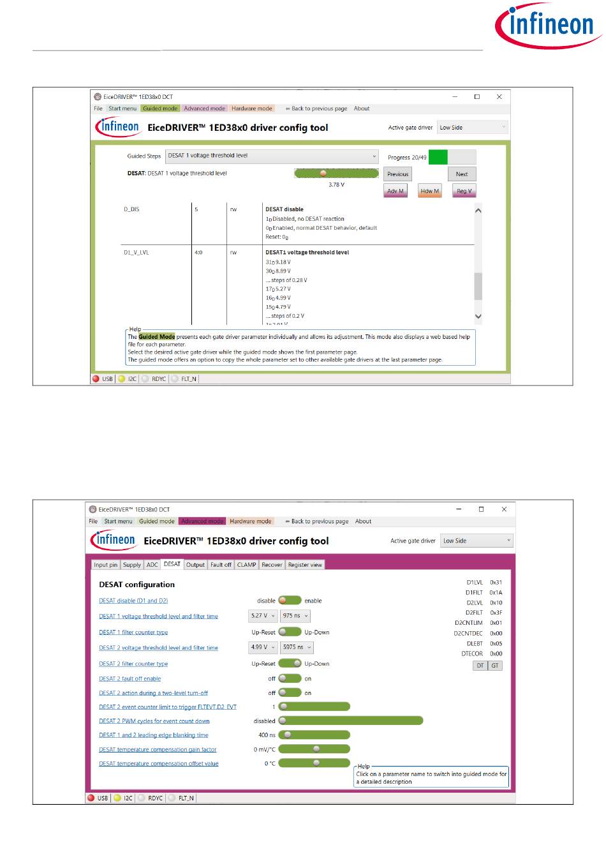
Task: Open the 4.99 V threshold level dropdown
Action: pos(263,647)
